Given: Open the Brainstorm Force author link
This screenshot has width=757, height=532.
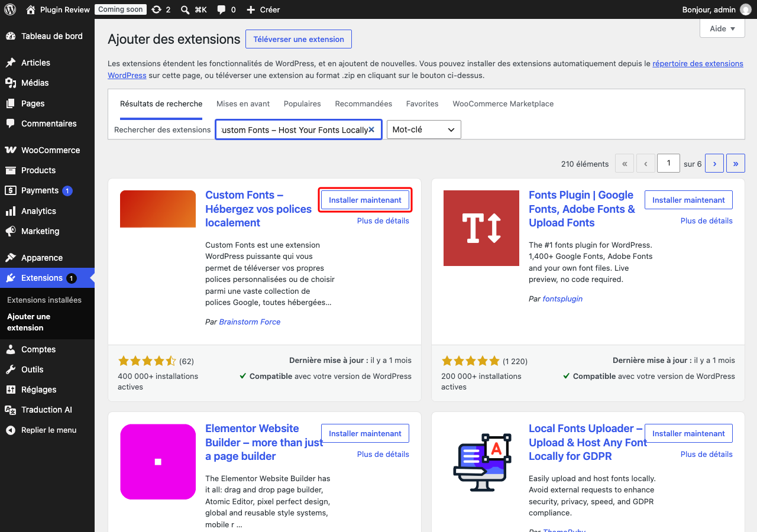Looking at the screenshot, I should 250,322.
